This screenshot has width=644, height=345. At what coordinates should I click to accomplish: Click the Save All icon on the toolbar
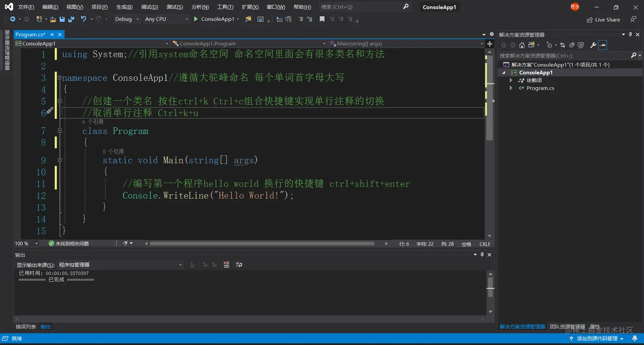tap(71, 19)
